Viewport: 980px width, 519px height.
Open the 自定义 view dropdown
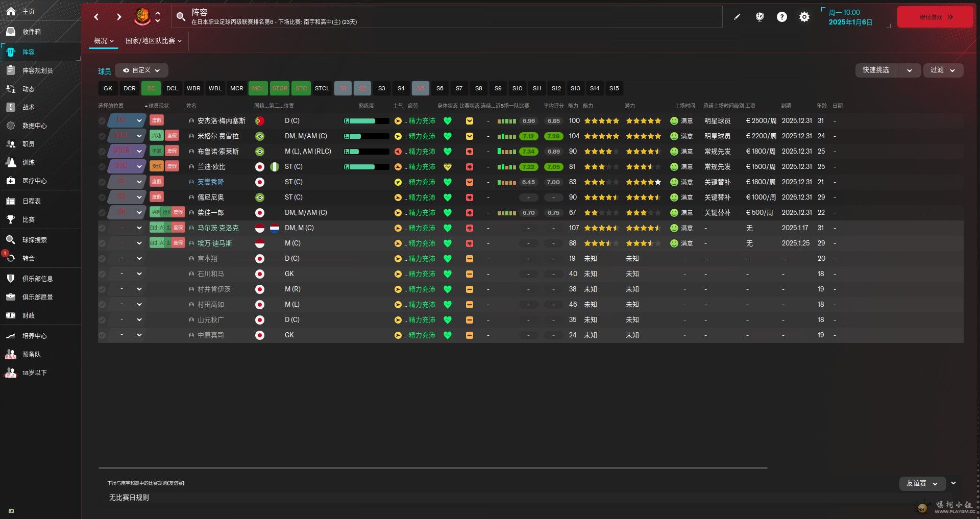(141, 70)
